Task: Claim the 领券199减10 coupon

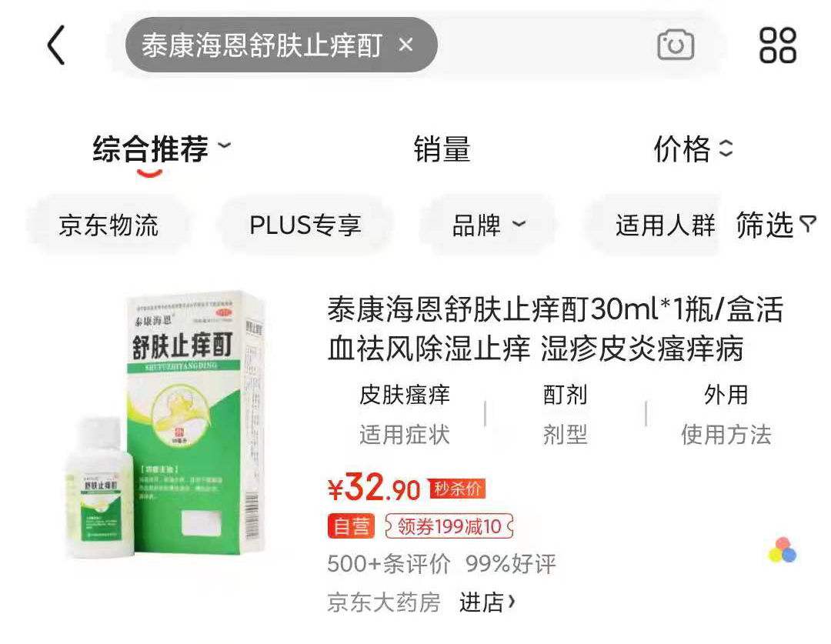Action: point(449,526)
